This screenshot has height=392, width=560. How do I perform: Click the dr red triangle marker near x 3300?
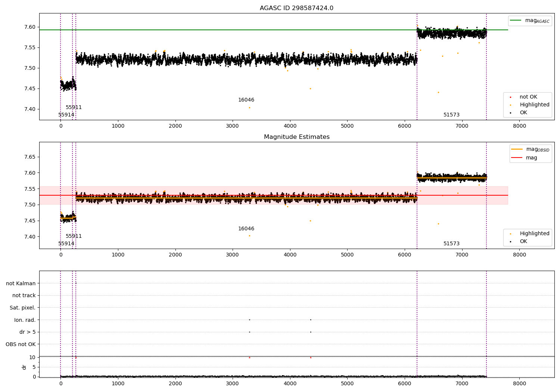(x=249, y=358)
